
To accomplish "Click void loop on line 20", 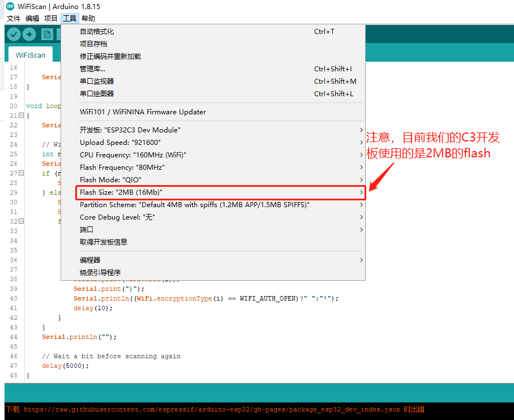I will (43, 106).
